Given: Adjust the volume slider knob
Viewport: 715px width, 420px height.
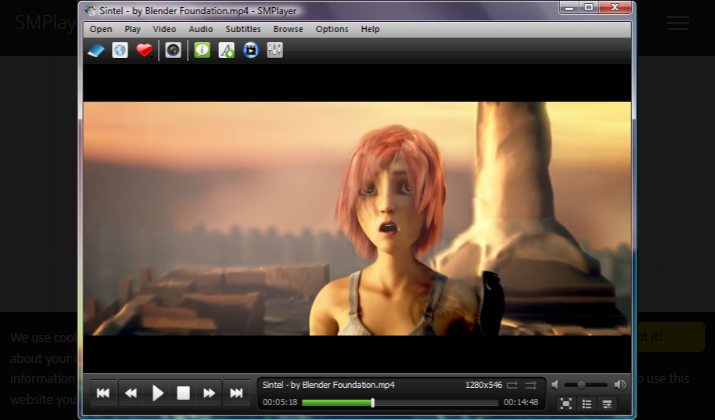Looking at the screenshot, I should point(581,385).
